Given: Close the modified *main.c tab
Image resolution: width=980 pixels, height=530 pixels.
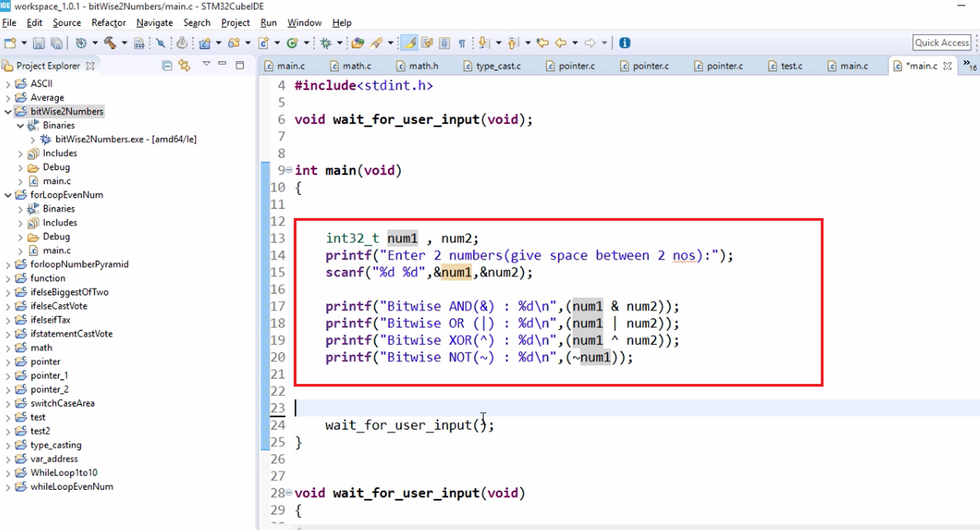Looking at the screenshot, I should pyautogui.click(x=947, y=65).
